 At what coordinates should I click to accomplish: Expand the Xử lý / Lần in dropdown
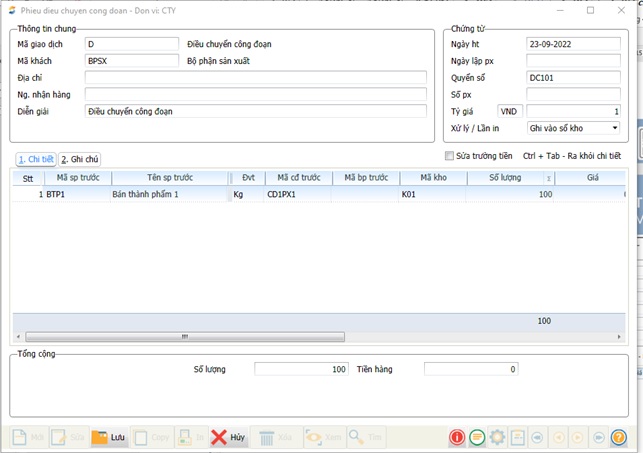(x=613, y=128)
